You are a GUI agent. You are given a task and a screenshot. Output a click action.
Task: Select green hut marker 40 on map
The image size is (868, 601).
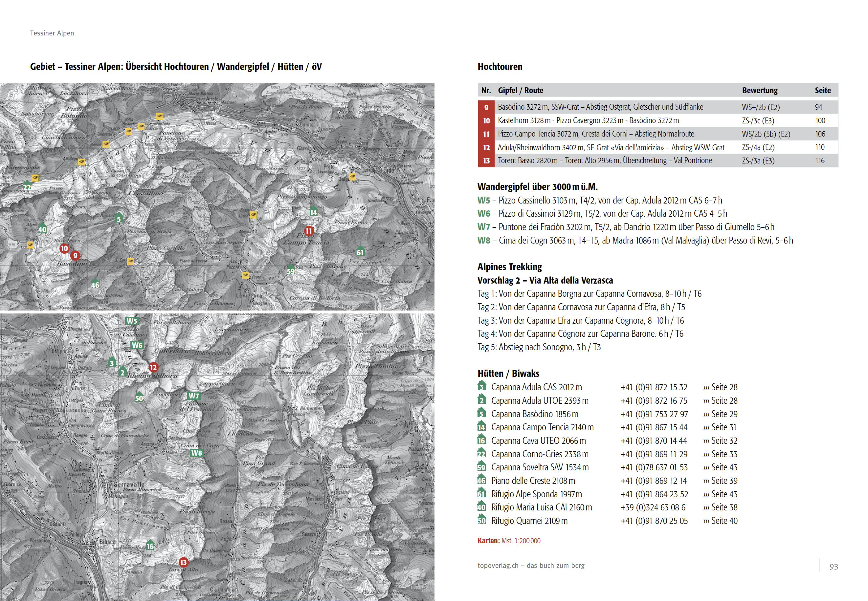[x=42, y=228]
